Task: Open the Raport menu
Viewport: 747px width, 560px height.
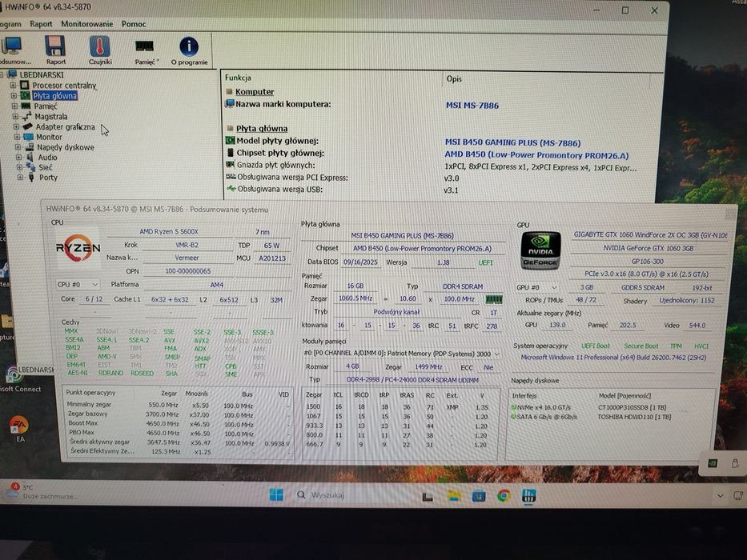Action: coord(41,24)
